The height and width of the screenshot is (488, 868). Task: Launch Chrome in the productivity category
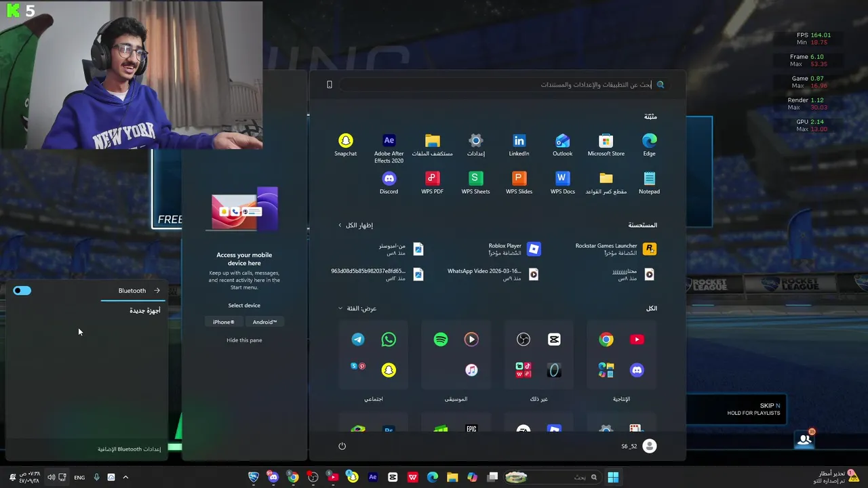tap(606, 340)
